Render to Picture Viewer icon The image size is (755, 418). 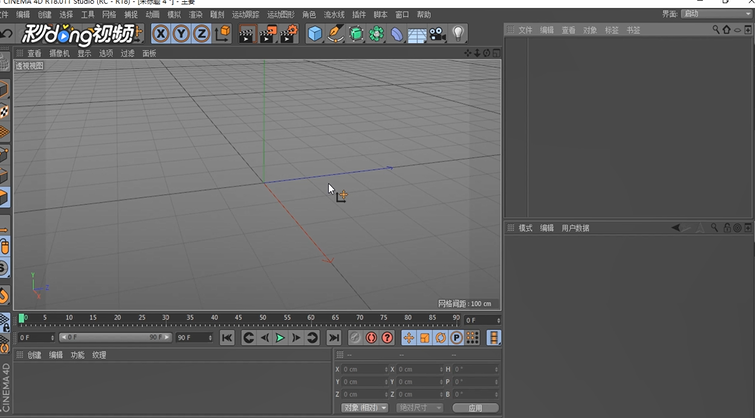(268, 34)
